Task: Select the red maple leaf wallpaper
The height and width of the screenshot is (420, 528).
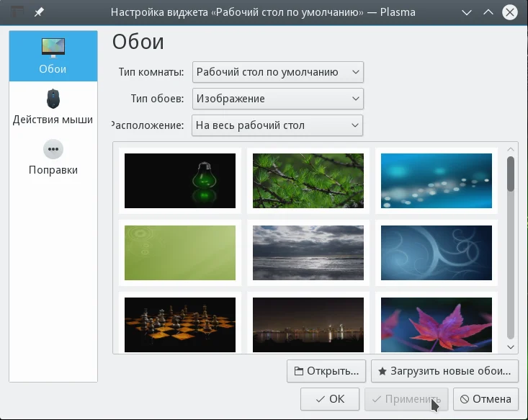Action: pyautogui.click(x=437, y=325)
